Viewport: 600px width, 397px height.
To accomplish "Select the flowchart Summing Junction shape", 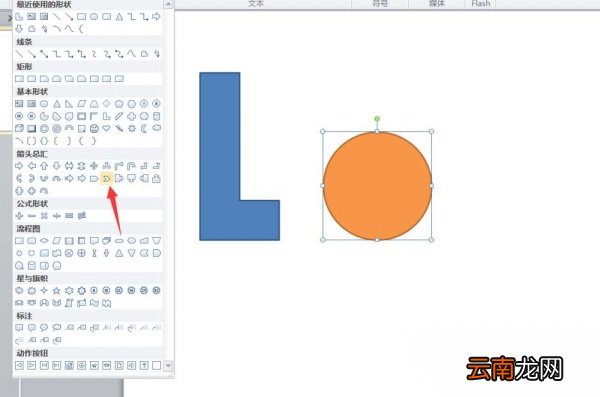I will click(69, 253).
